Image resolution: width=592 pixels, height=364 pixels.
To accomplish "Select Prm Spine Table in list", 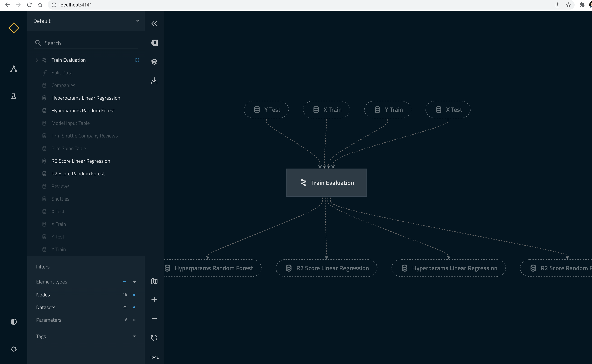I will click(x=86, y=149).
